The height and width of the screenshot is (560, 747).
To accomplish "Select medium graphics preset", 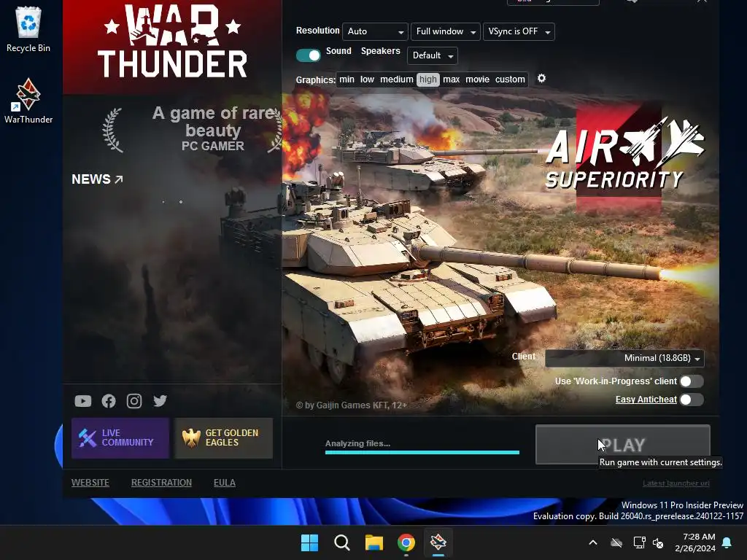I will coord(397,79).
